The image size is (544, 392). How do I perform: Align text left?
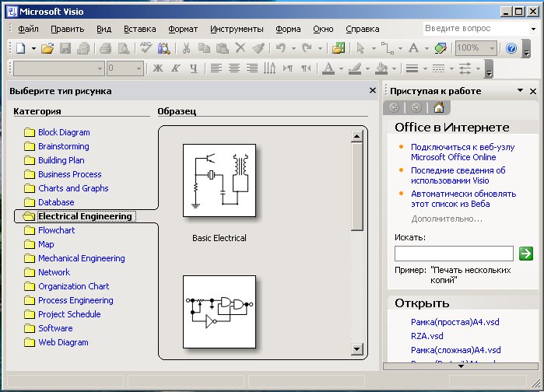click(x=216, y=68)
